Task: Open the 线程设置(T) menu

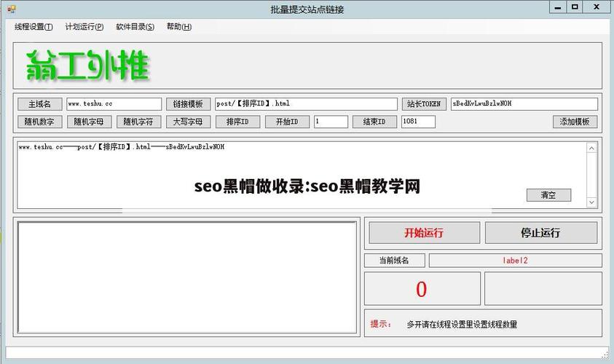Action: (x=34, y=27)
